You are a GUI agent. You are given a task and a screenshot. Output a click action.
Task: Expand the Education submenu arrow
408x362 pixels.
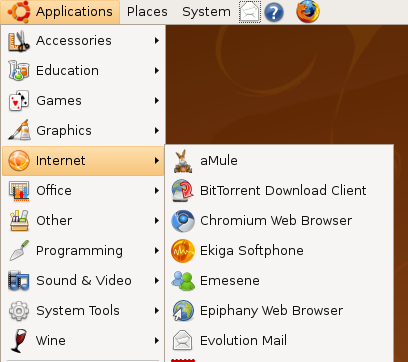pyautogui.click(x=157, y=71)
